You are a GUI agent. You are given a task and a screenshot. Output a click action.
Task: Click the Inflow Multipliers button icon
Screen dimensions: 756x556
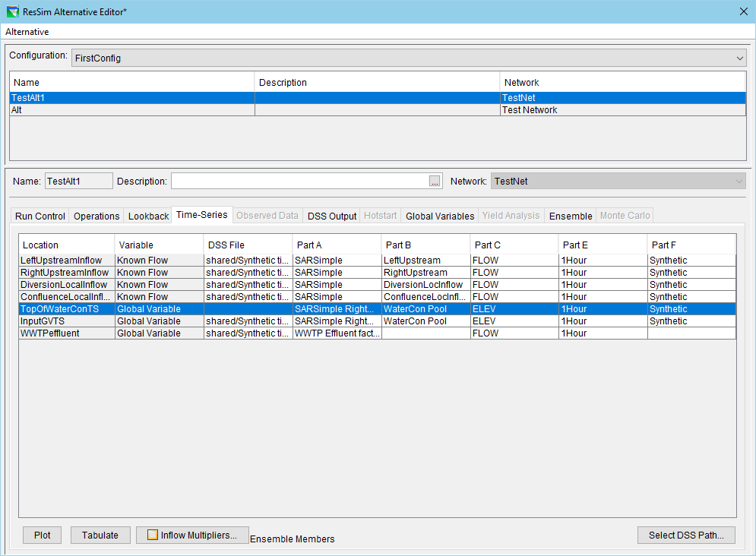click(x=152, y=535)
